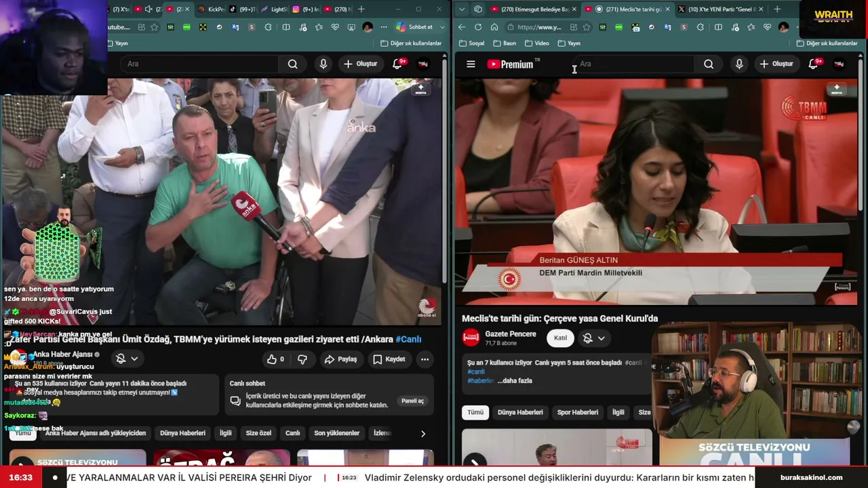Image resolution: width=868 pixels, height=488 pixels.
Task: Switch to the KickPe tab in left browser
Action: [211, 9]
